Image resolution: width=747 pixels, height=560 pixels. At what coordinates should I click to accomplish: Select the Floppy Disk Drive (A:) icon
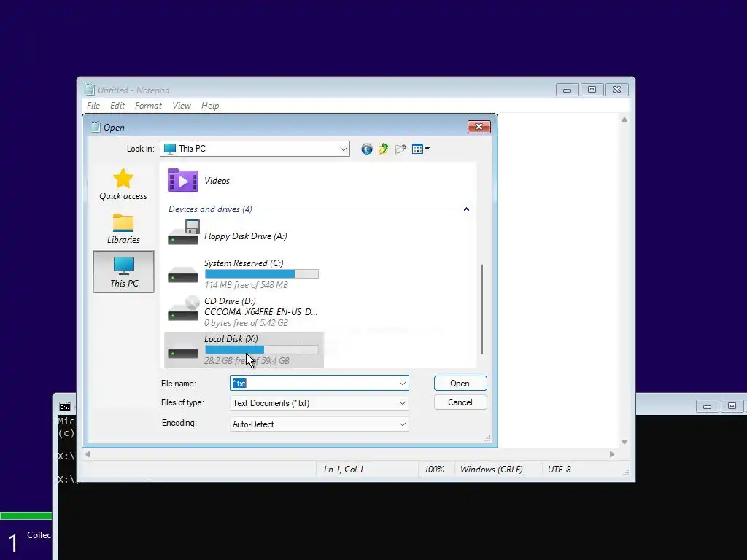[x=183, y=233]
